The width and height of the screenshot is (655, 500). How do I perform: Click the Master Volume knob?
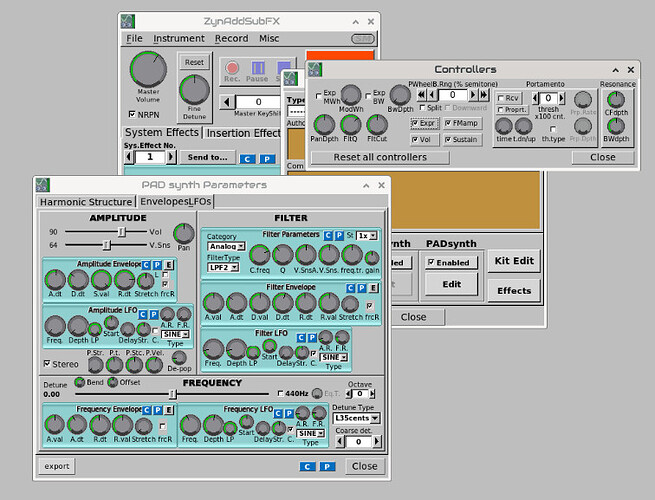pos(148,69)
